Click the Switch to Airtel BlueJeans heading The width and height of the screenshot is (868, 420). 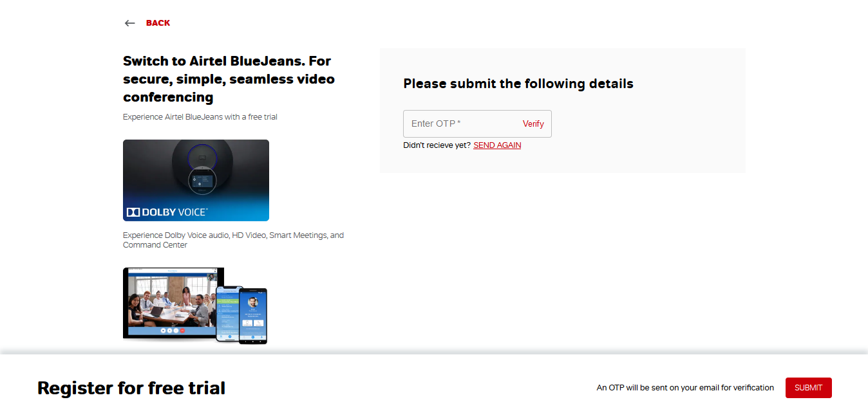click(x=229, y=79)
